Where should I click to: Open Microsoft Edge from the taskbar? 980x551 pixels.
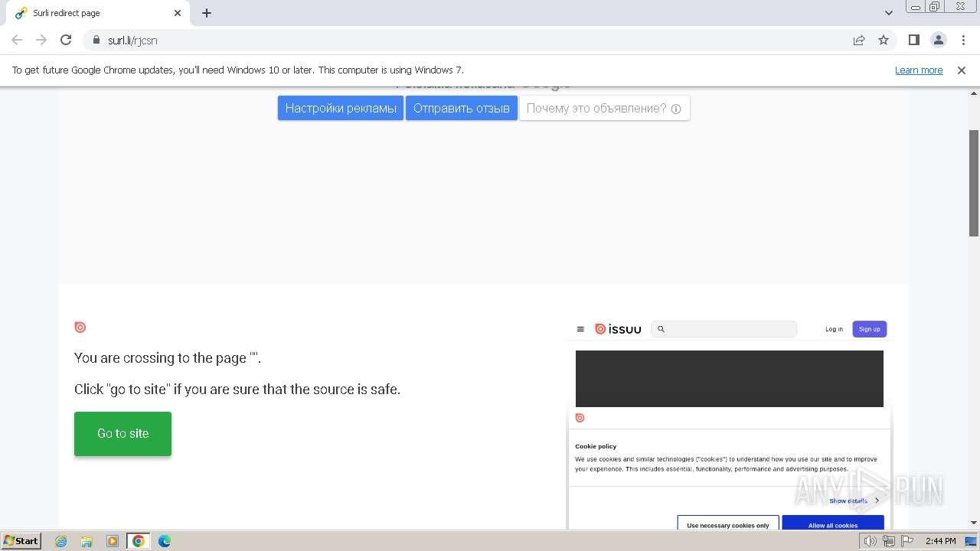pyautogui.click(x=165, y=541)
